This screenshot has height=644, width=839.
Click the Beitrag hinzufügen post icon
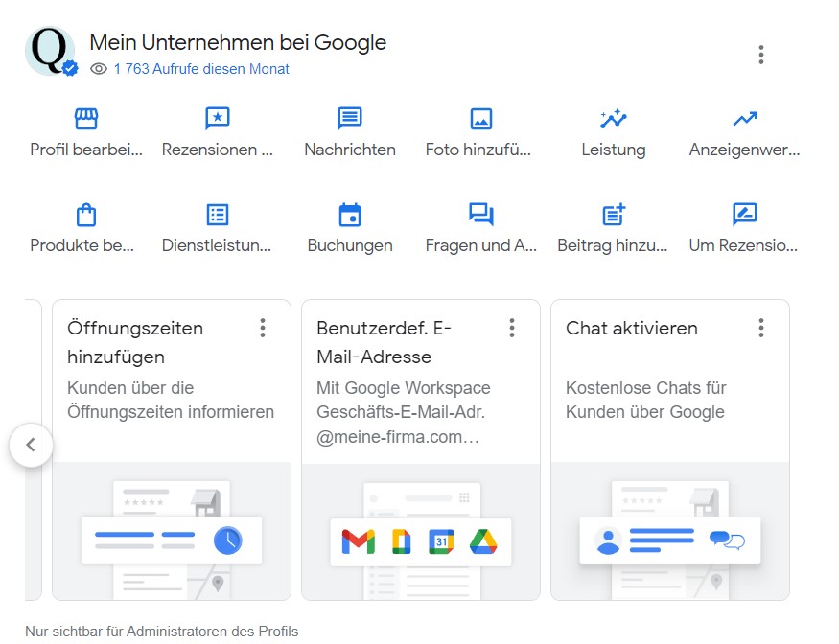(x=614, y=215)
